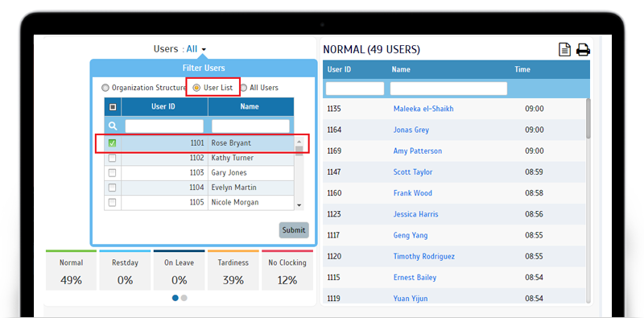
Task: Focus the filter User ID search field
Action: [164, 126]
